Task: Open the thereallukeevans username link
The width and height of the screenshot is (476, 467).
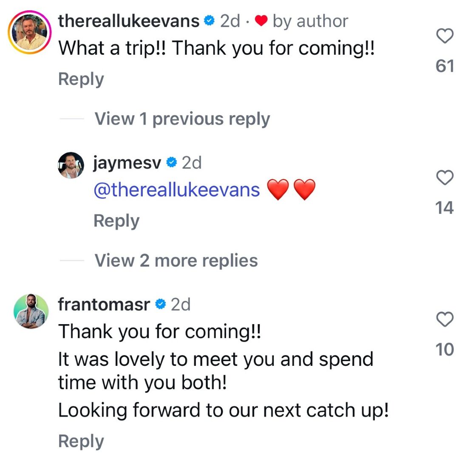Action: 129,21
